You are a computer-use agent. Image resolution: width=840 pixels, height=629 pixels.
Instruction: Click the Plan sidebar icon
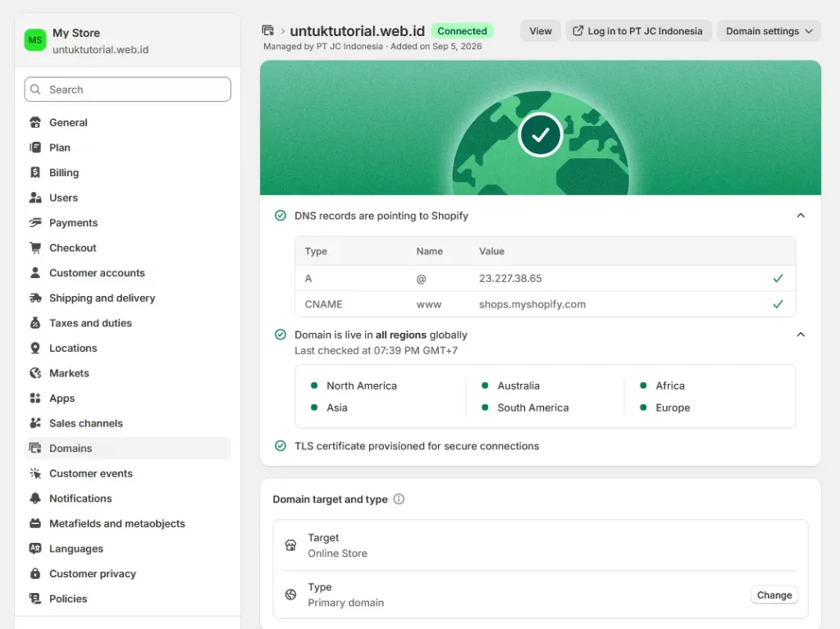point(35,148)
